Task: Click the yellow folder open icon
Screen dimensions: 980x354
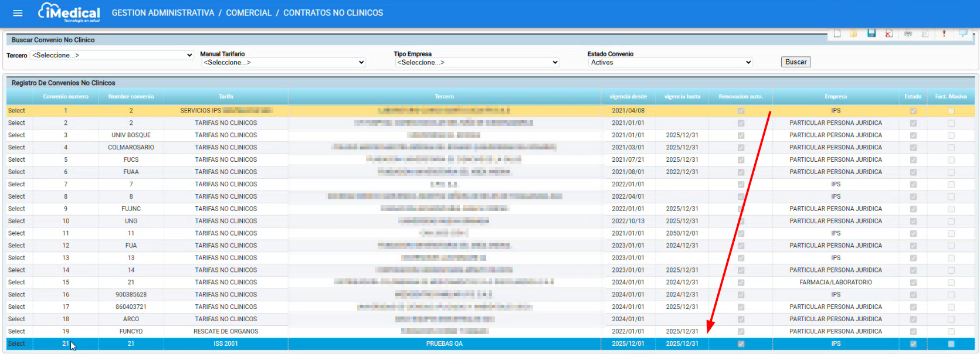Action: point(854,33)
